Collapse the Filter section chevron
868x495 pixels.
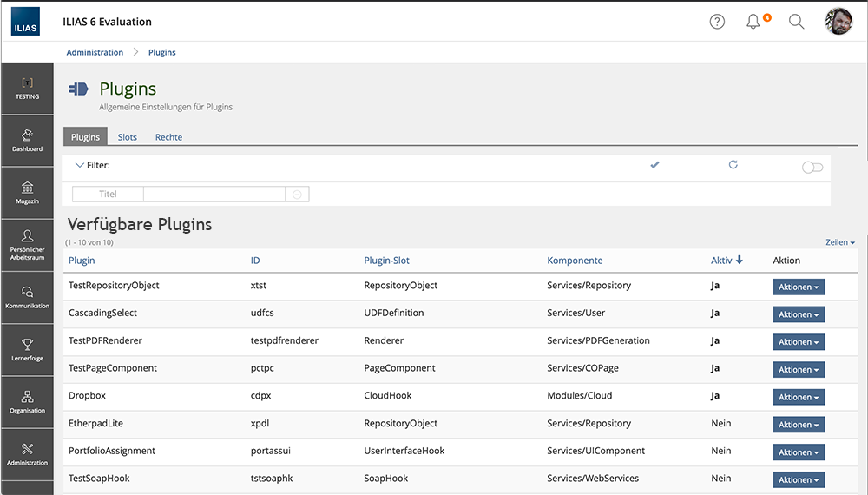(x=80, y=165)
